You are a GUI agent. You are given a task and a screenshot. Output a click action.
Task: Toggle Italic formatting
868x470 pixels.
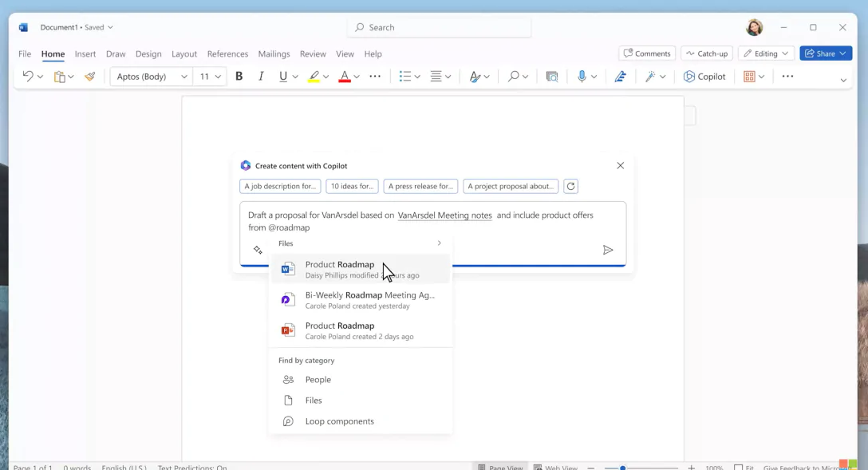pyautogui.click(x=261, y=77)
